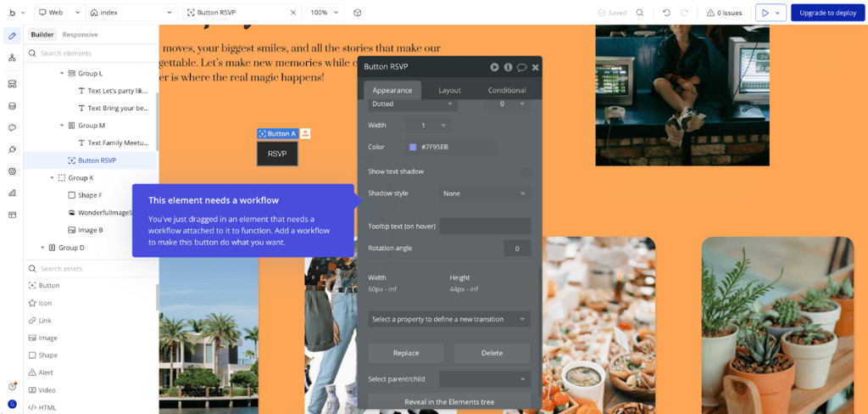The height and width of the screenshot is (414, 868).
Task: Toggle the Show text shadow checkbox
Action: tap(526, 172)
